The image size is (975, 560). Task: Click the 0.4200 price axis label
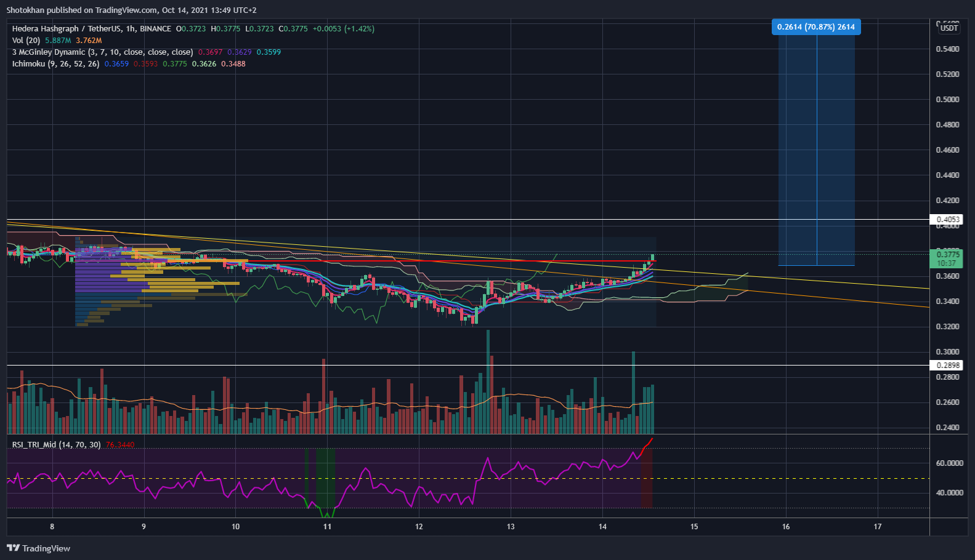947,201
